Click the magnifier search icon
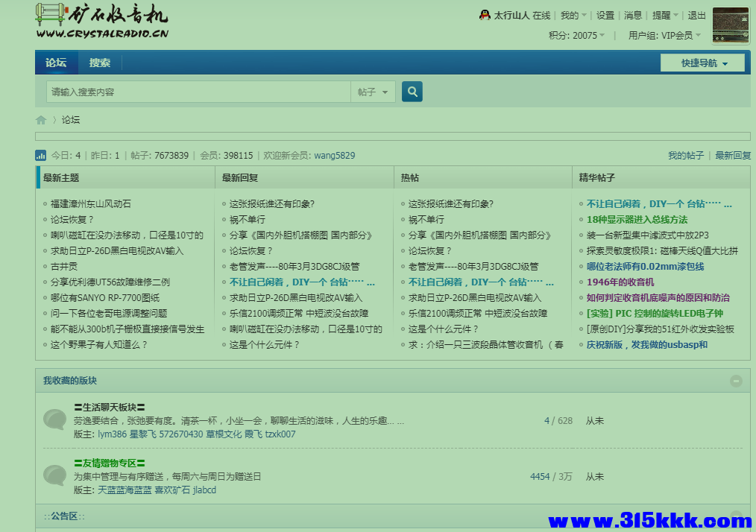This screenshot has height=532, width=756. [412, 91]
